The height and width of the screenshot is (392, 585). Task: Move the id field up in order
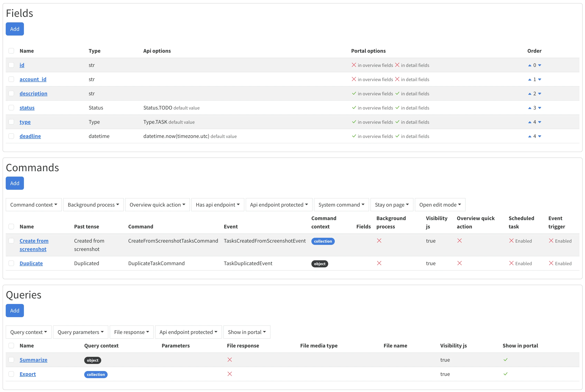coord(530,65)
